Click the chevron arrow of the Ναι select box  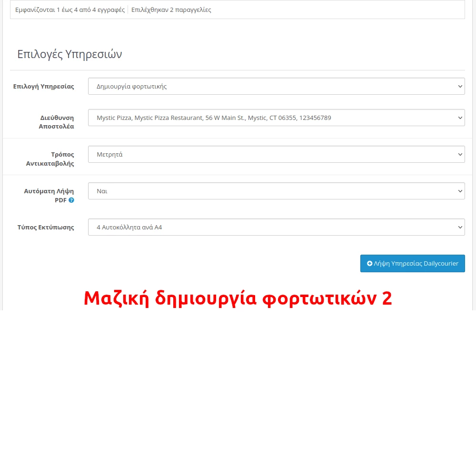460,191
